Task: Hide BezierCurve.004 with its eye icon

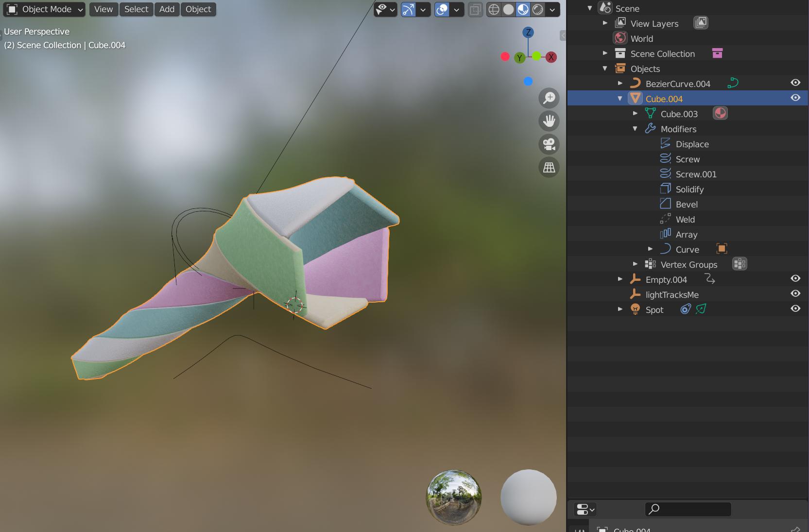Action: tap(795, 83)
